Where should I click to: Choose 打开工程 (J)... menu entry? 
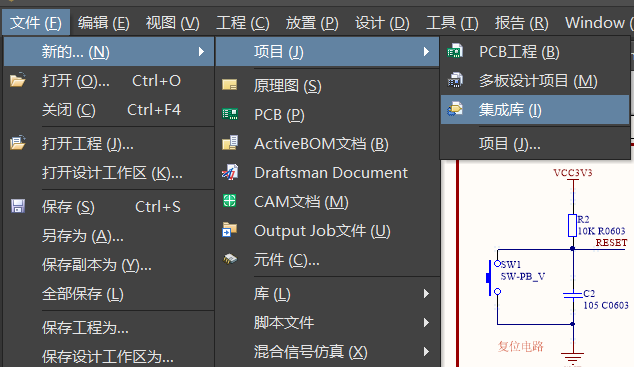coord(109,143)
